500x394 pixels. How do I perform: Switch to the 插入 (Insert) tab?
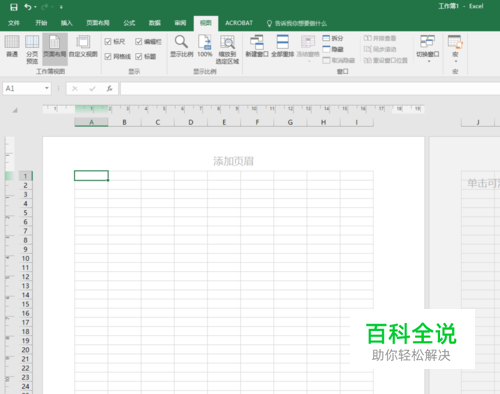coord(66,23)
